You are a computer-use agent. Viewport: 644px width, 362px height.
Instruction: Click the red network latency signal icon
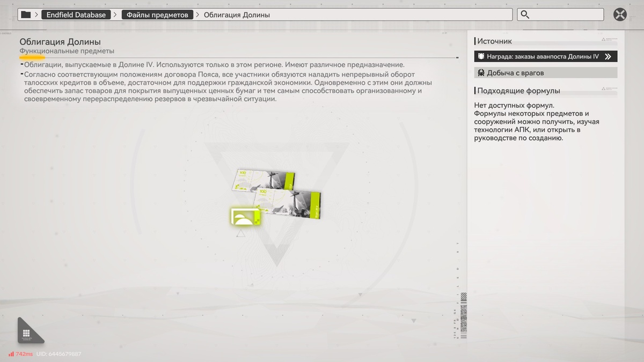11,354
